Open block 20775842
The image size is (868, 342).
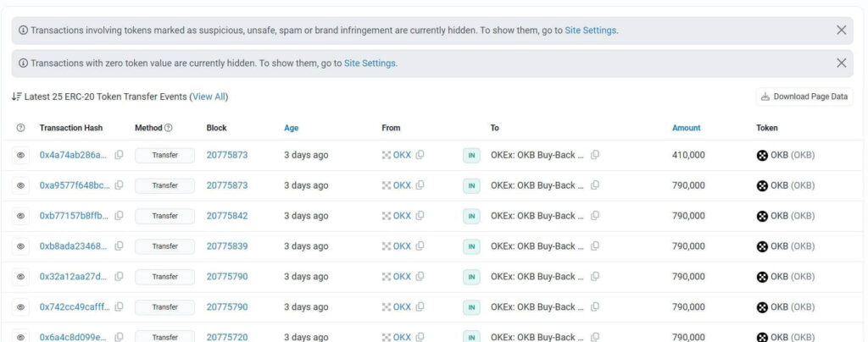click(227, 216)
